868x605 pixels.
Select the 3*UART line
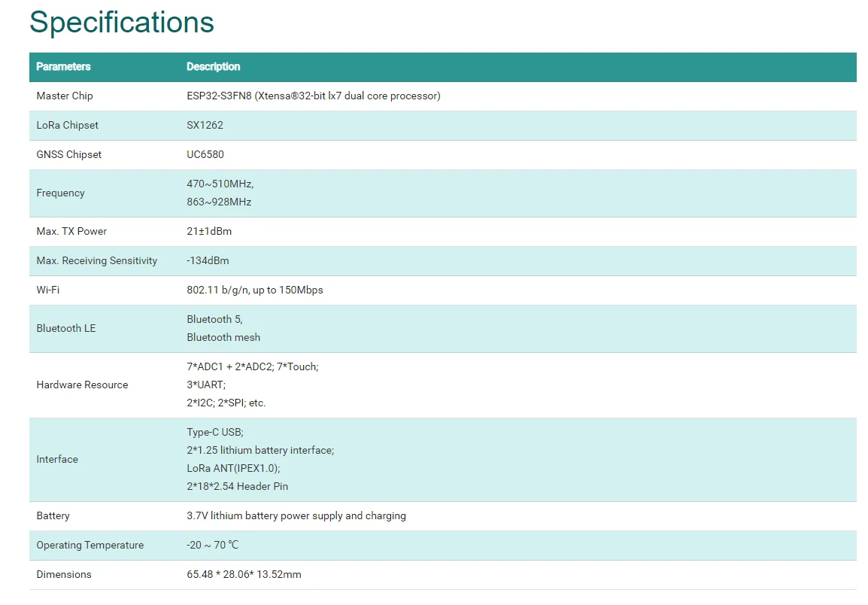tap(206, 385)
